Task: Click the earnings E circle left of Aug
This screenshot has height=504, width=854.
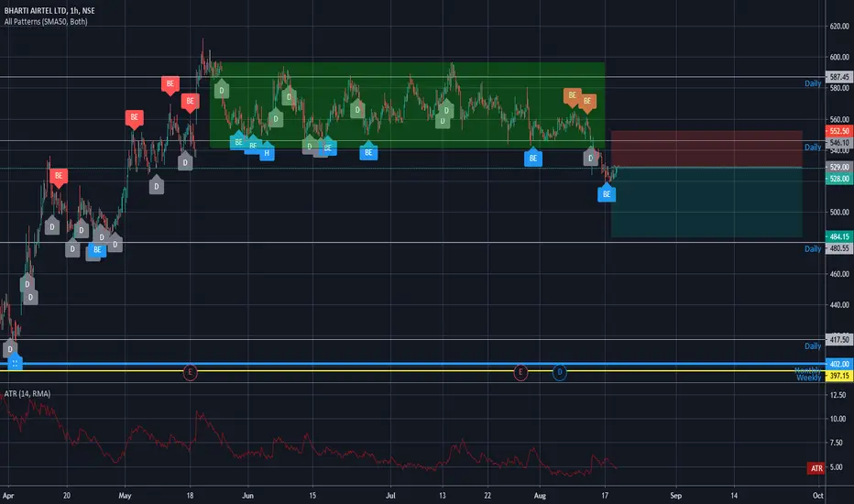Action: pyautogui.click(x=520, y=373)
